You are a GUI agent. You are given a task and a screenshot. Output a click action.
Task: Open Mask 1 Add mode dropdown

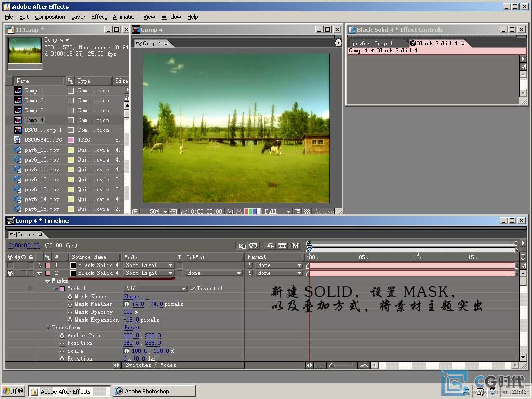155,289
